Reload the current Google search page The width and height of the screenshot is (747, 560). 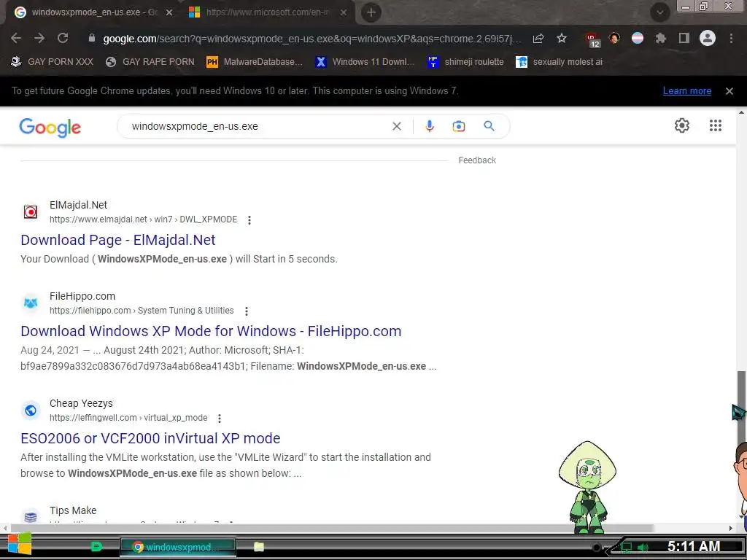(x=63, y=39)
